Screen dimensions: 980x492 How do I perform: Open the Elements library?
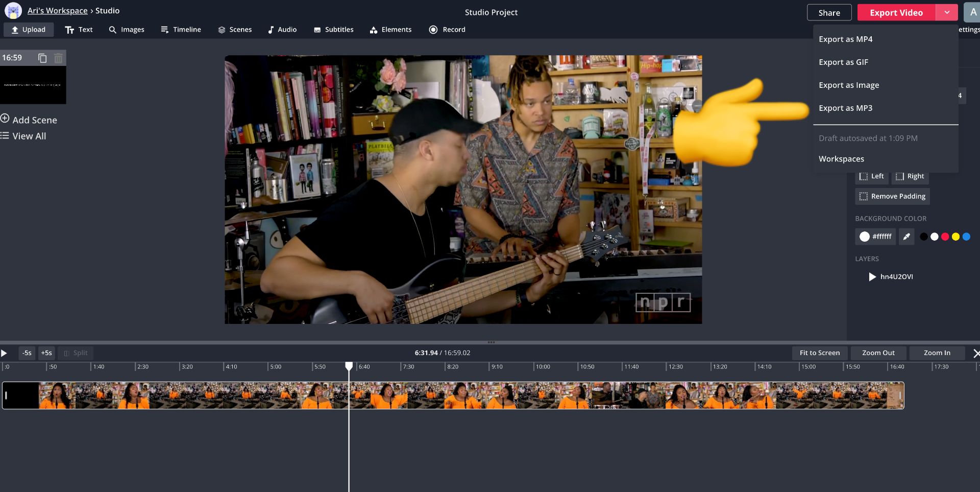pos(390,29)
